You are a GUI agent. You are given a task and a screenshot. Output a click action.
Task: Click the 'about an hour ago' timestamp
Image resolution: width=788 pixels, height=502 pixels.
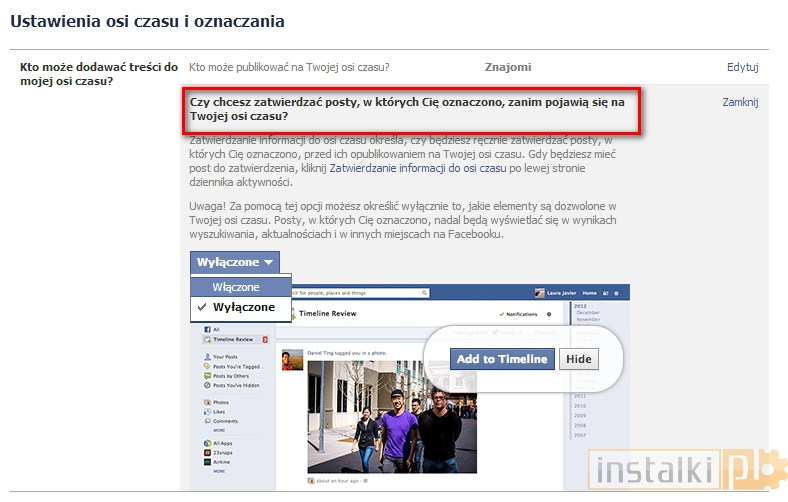(339, 481)
